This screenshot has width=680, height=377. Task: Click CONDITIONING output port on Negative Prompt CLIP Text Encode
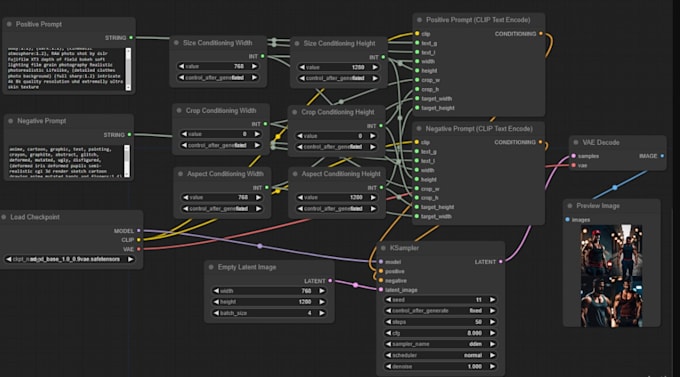[540, 142]
